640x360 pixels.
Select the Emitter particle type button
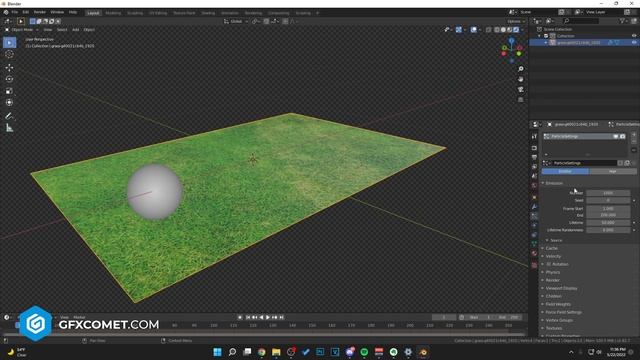coord(565,171)
